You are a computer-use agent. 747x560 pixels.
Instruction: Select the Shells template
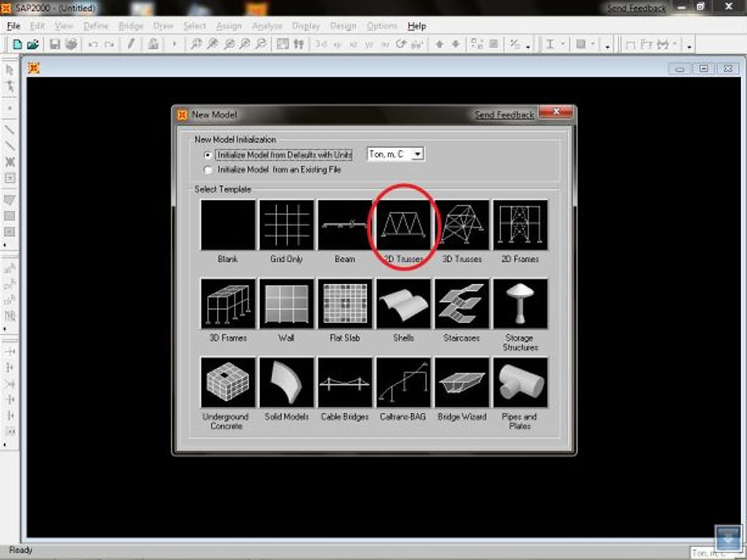[403, 304]
